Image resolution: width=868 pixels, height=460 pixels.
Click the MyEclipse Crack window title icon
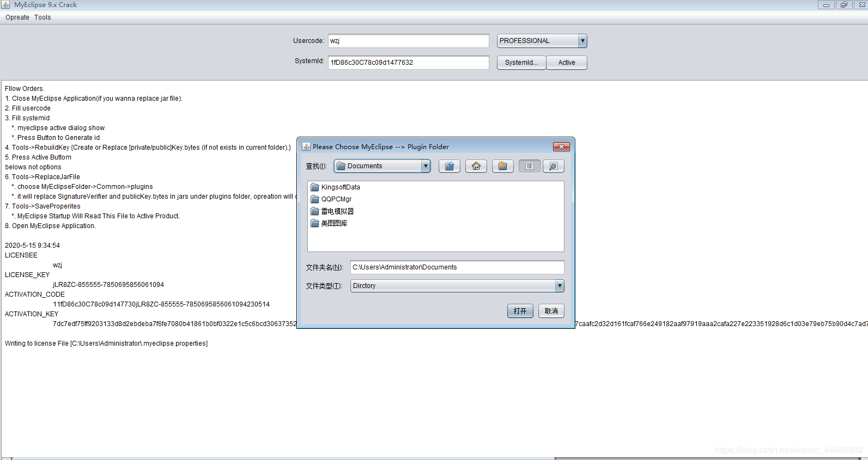tap(6, 5)
